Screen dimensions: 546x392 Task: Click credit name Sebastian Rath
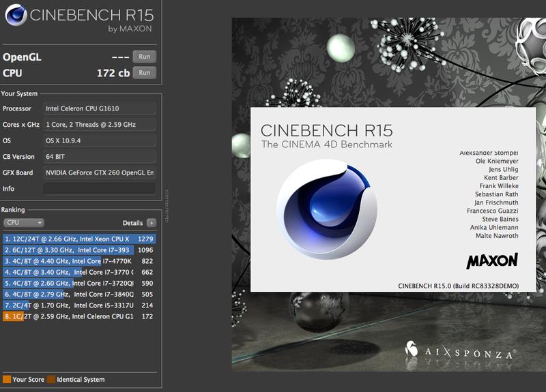497,194
